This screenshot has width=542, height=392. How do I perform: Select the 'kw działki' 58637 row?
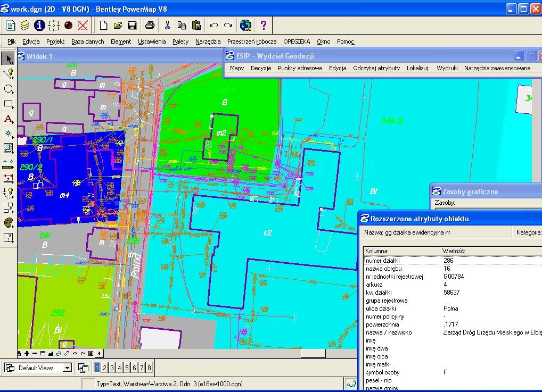[x=453, y=292]
